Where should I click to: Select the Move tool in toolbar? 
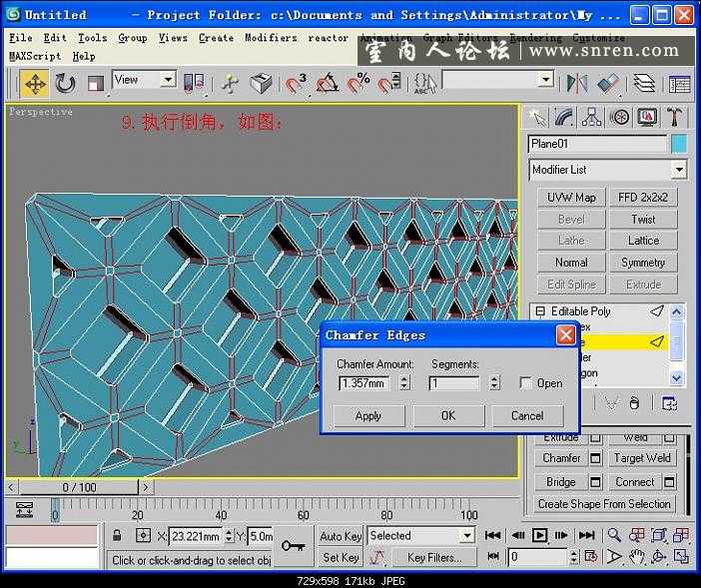[34, 84]
